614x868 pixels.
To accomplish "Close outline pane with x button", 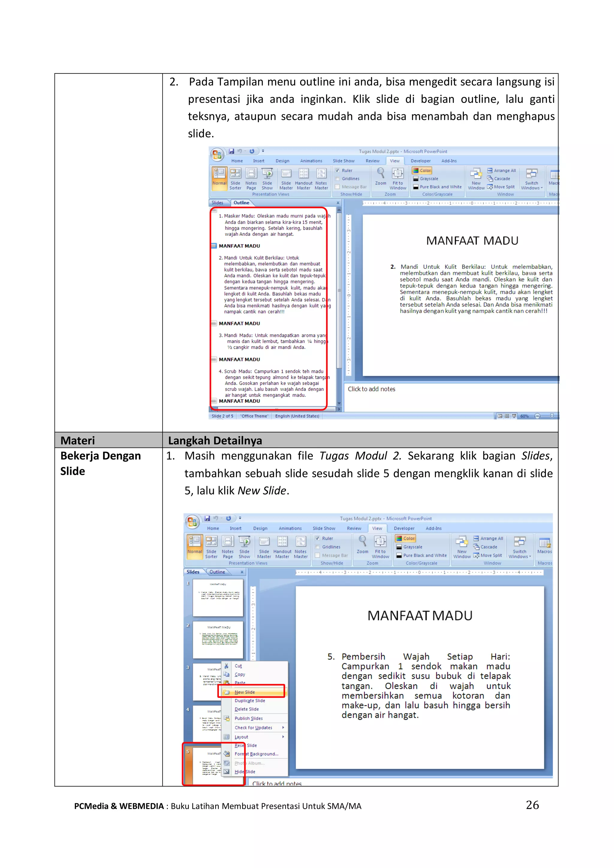I will pos(338,203).
